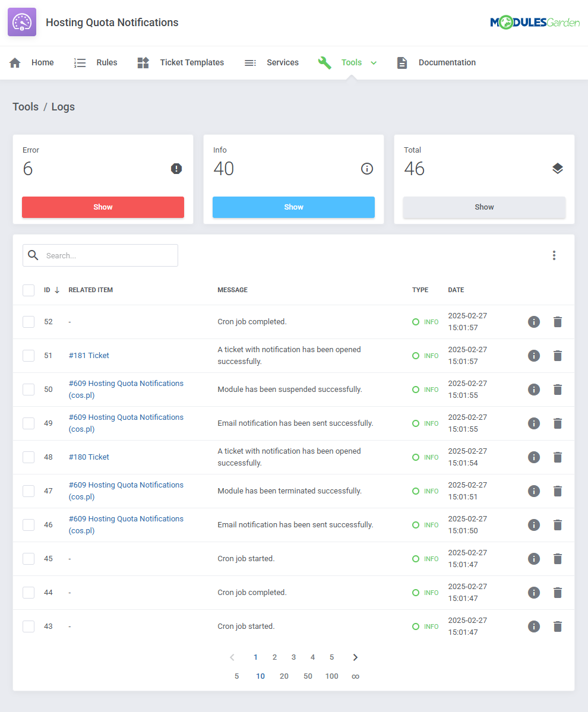Check the box for log 49

coord(29,423)
